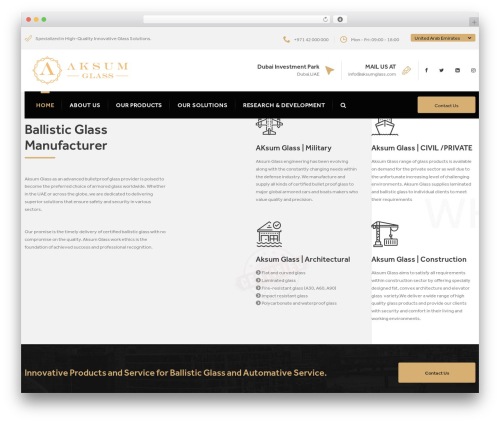The height and width of the screenshot is (423, 500).
Task: Click Aksum Glass | CIVIL /PRIVATE heading
Action: coord(422,148)
